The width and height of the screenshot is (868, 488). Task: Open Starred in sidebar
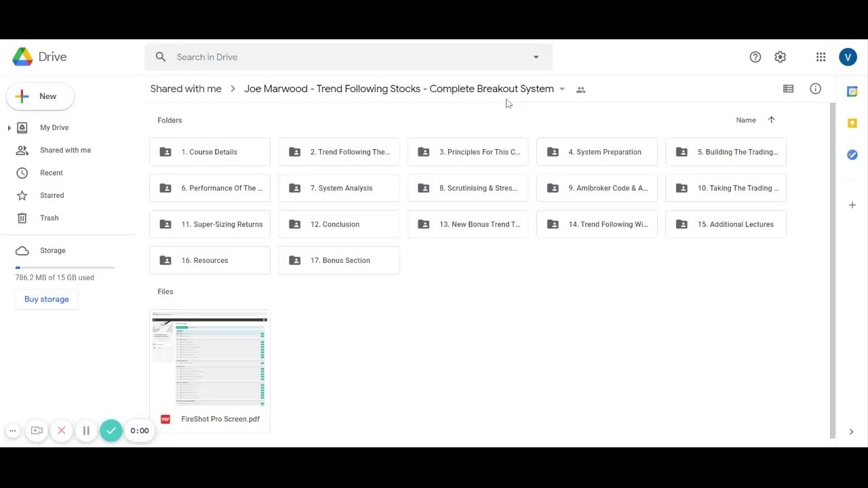coord(52,195)
